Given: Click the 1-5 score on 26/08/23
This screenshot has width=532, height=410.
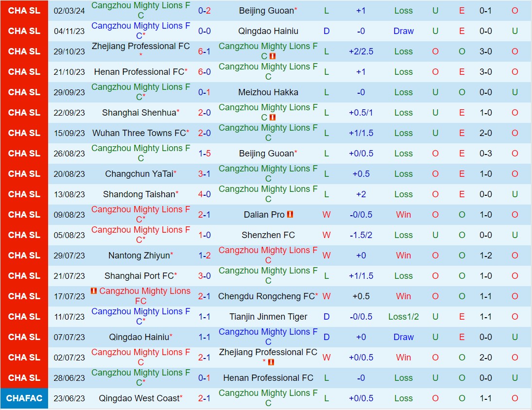Looking at the screenshot, I should pos(204,154).
